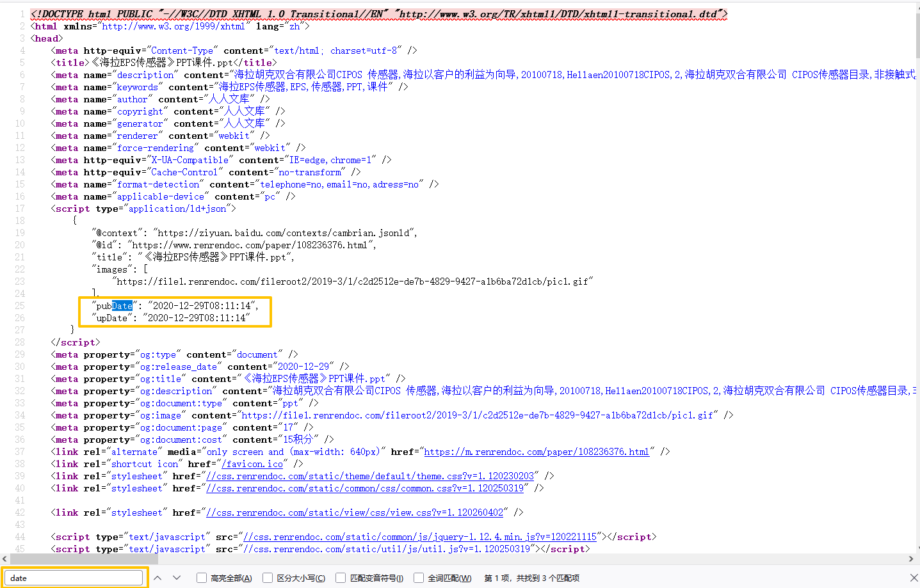Click the closing </script> tag on line 28
The image size is (920, 588).
coord(76,342)
